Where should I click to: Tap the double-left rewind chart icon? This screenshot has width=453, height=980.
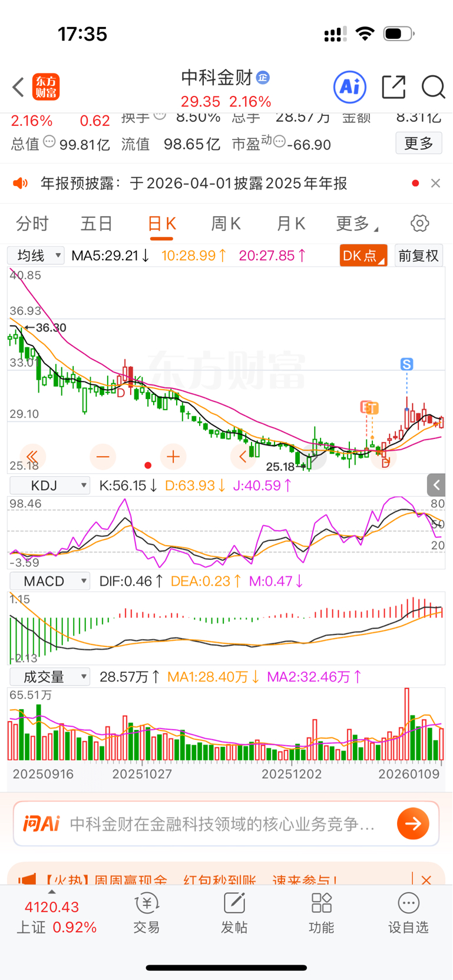click(32, 457)
